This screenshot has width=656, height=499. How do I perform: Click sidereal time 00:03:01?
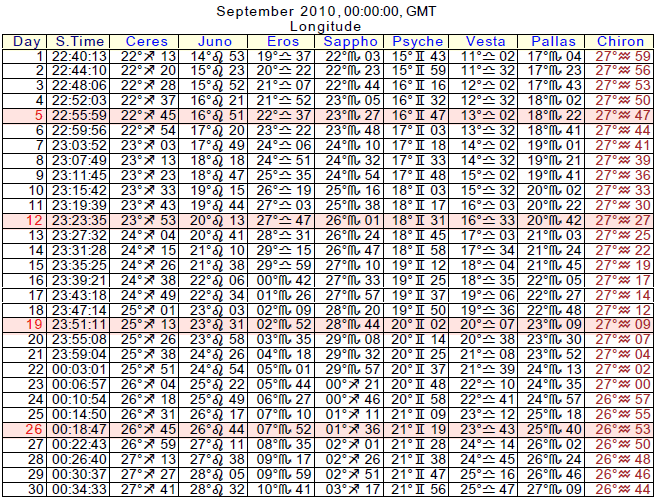pyautogui.click(x=79, y=370)
